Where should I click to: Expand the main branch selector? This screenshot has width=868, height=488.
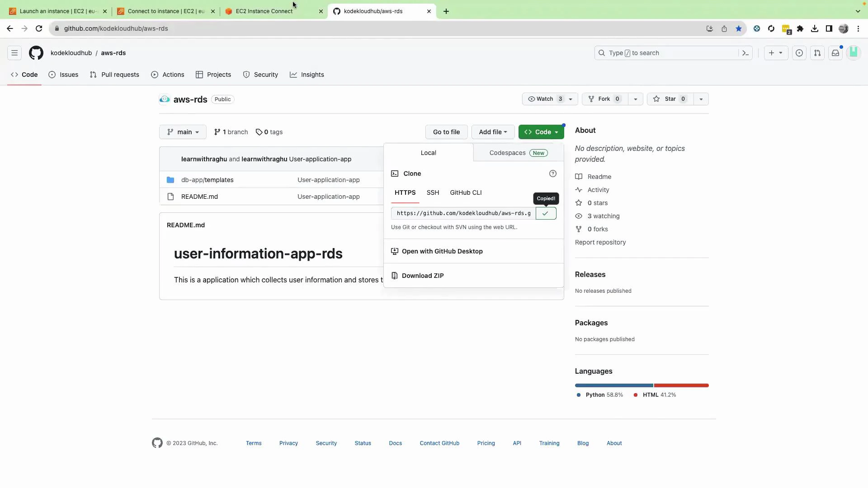pyautogui.click(x=183, y=132)
